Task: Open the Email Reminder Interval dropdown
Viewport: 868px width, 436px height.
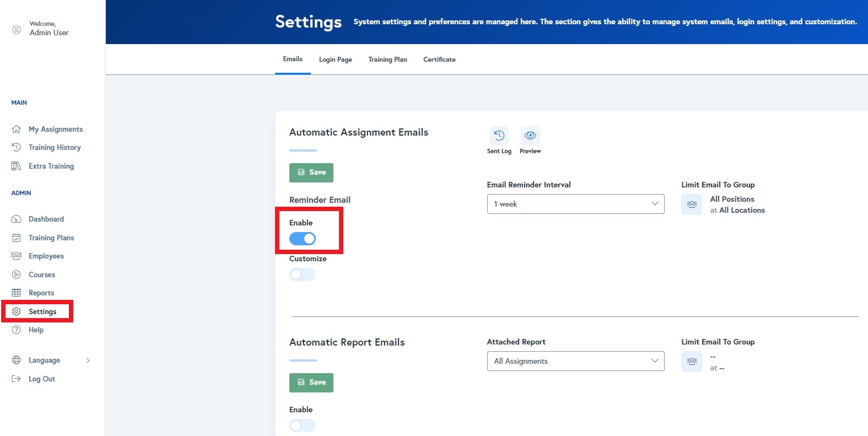Action: tap(575, 204)
